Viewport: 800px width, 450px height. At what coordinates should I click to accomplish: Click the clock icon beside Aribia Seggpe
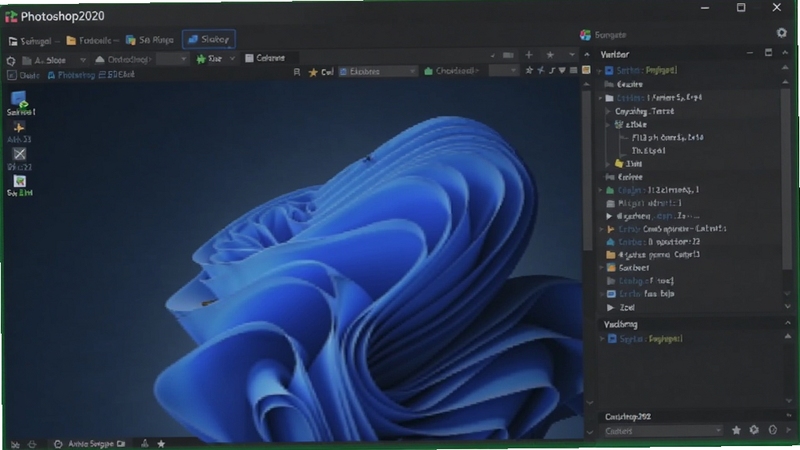click(x=58, y=444)
